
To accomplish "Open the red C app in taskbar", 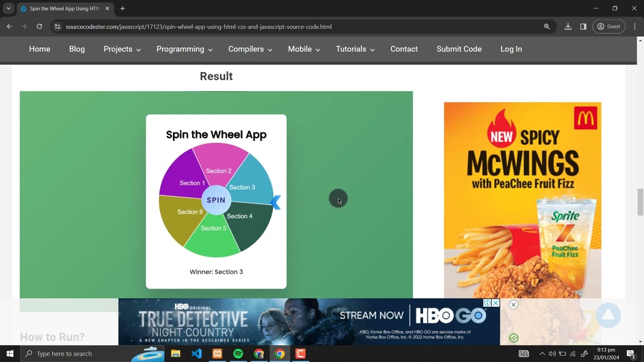I will [300, 353].
